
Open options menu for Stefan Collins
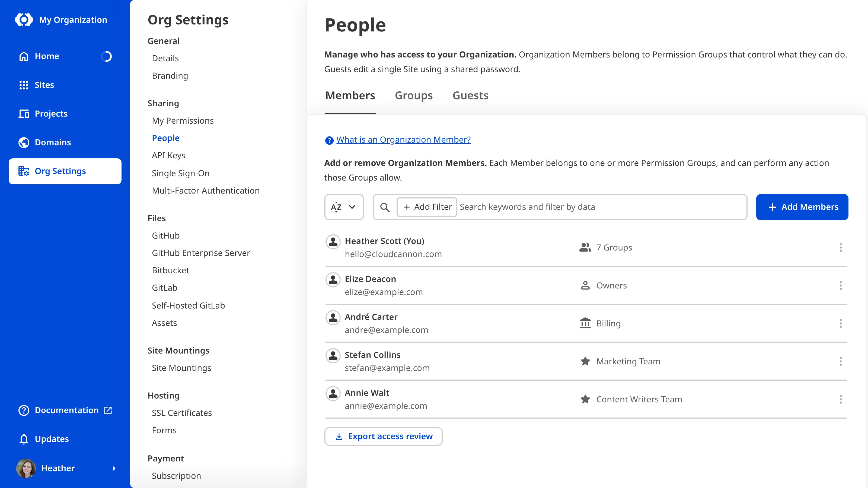tap(840, 361)
